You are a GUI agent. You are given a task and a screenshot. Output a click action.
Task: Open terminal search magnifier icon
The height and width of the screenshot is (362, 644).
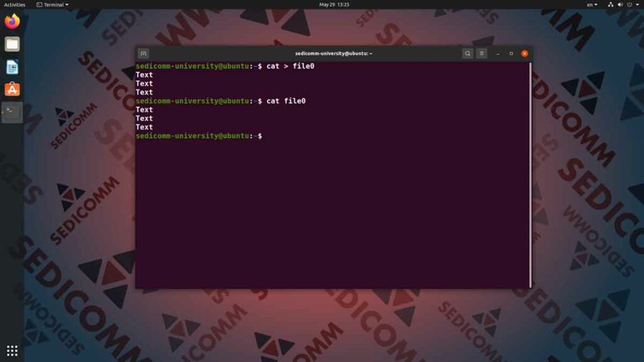467,53
